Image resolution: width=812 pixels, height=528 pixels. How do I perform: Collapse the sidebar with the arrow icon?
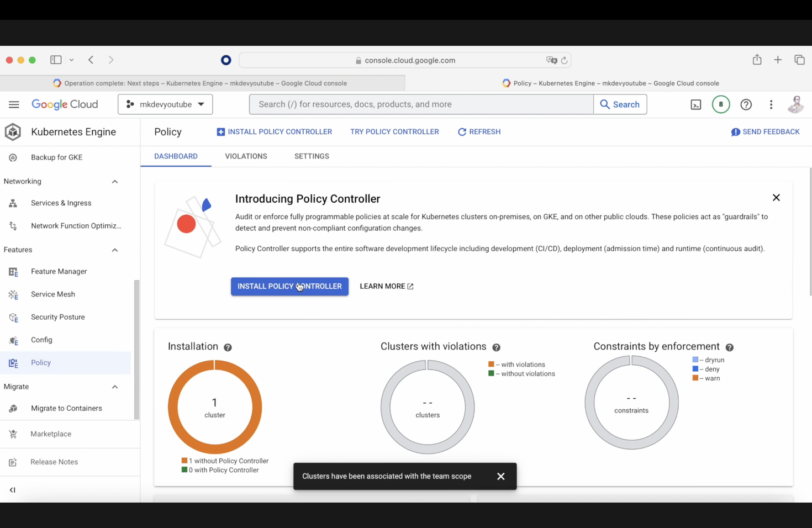(12, 490)
